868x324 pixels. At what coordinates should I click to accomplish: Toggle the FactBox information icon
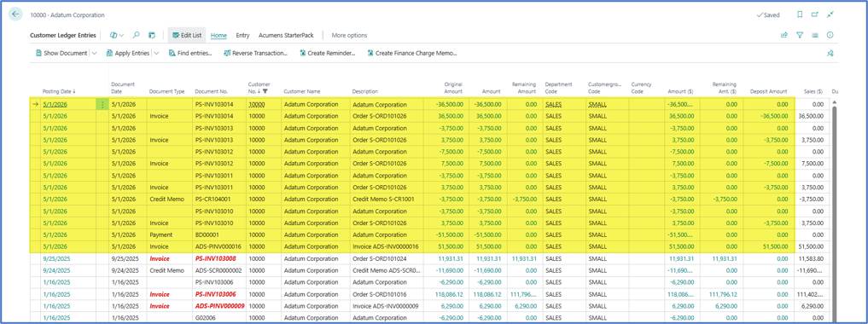[x=830, y=35]
